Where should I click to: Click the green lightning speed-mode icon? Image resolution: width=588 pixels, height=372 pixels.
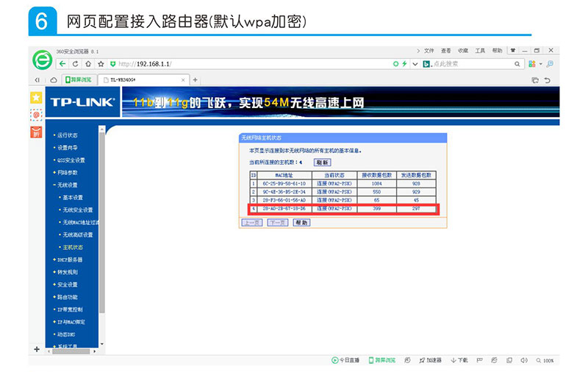[404, 64]
